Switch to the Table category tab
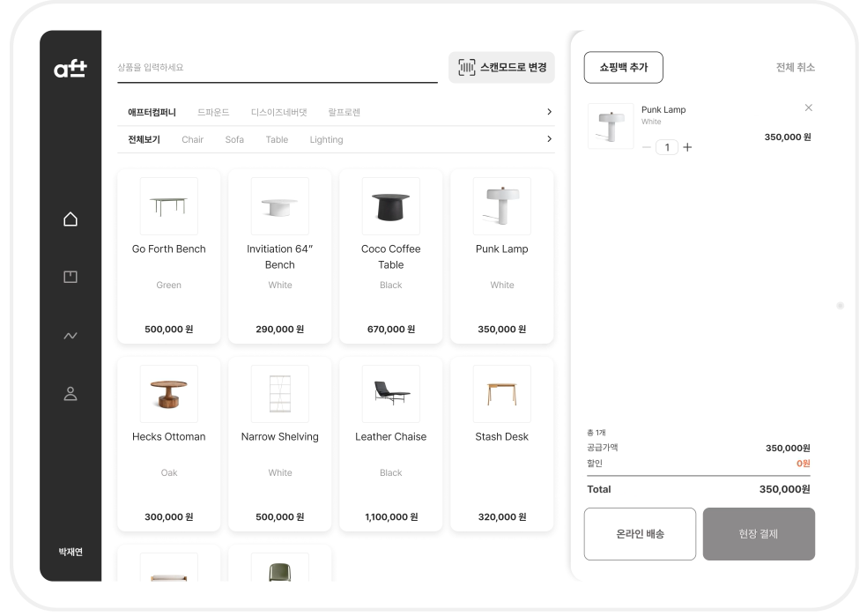The height and width of the screenshot is (616, 867). click(x=277, y=139)
